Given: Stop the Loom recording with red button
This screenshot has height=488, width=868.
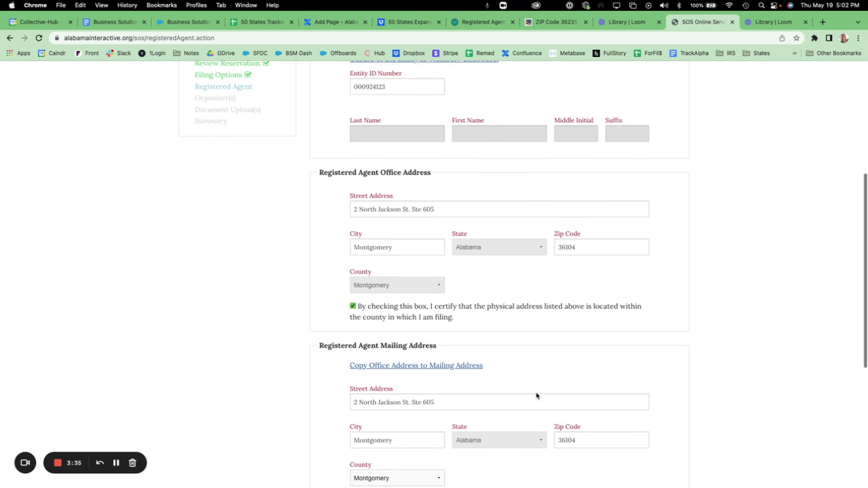Looking at the screenshot, I should 58,463.
